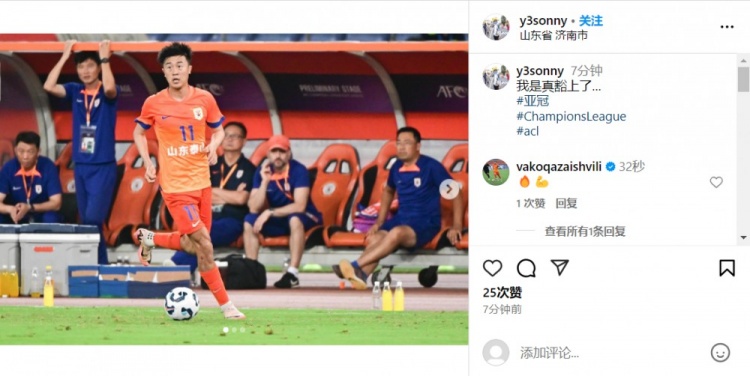Go to next photo arrow
The height and width of the screenshot is (376, 750).
pos(449,189)
